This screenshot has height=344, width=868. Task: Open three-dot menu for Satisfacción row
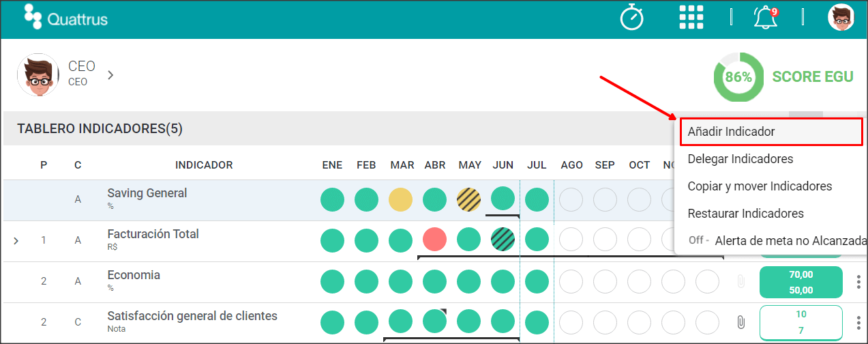858,322
